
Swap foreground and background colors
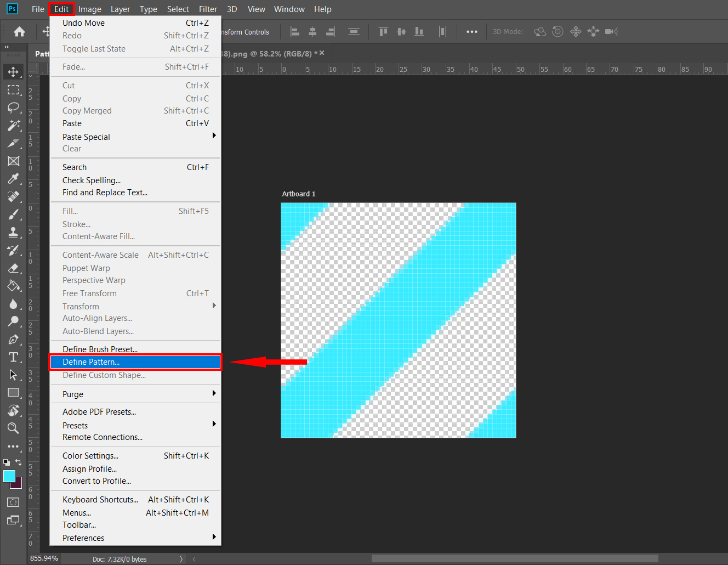tap(19, 462)
